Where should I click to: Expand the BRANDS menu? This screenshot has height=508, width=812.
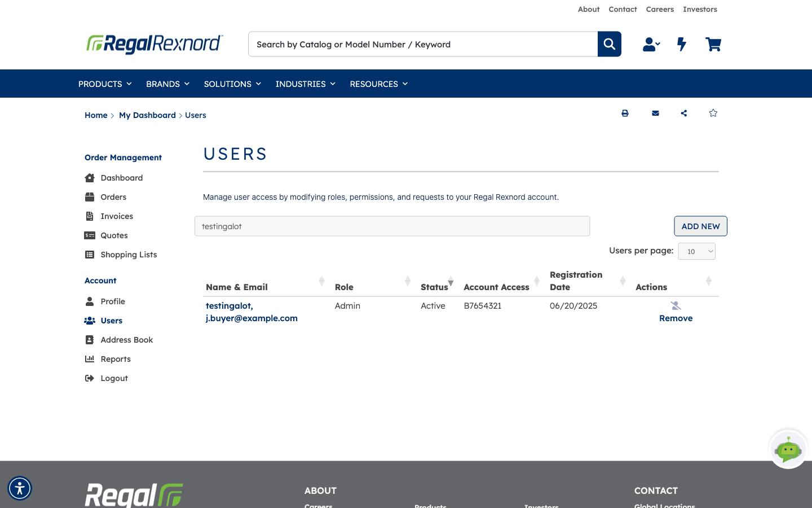(x=167, y=84)
